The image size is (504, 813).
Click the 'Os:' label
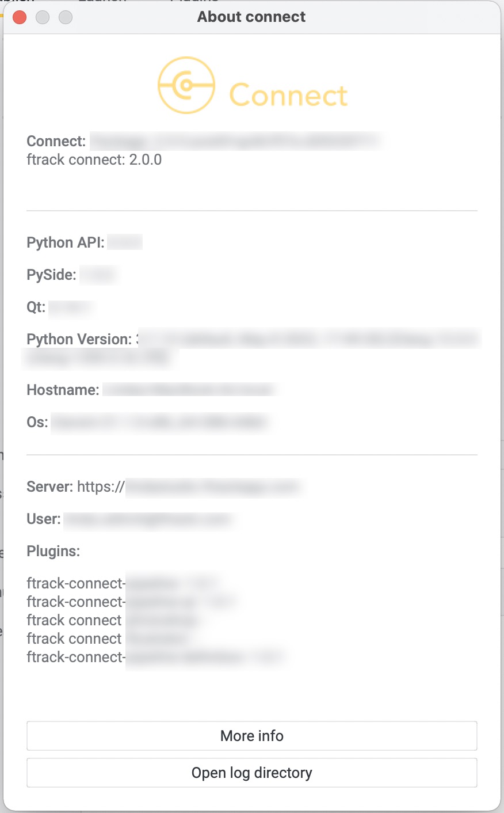[37, 422]
